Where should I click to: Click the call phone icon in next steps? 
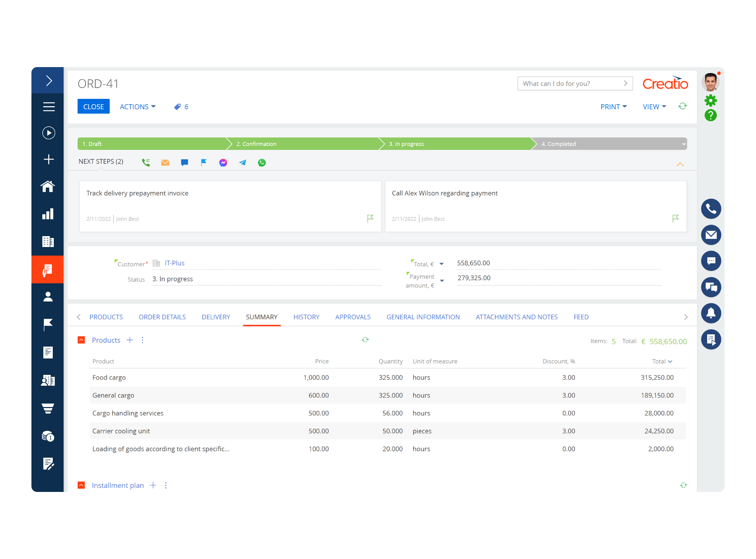coord(146,162)
